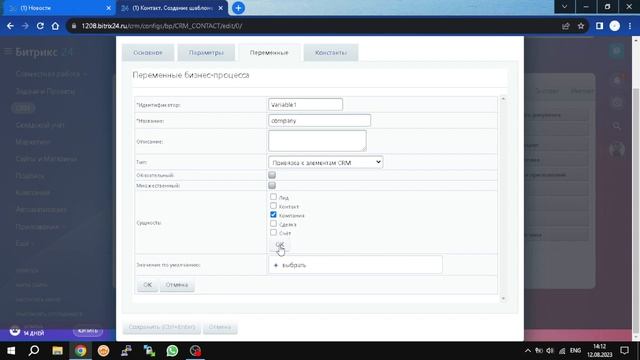Click the volume tray icon
Image resolution: width=640 pixels, height=360 pixels.
550,351
